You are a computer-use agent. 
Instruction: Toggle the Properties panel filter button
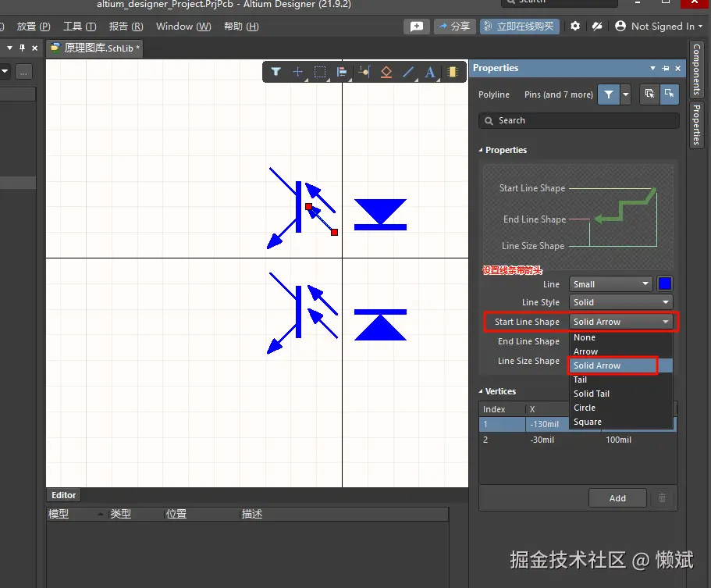tap(609, 94)
